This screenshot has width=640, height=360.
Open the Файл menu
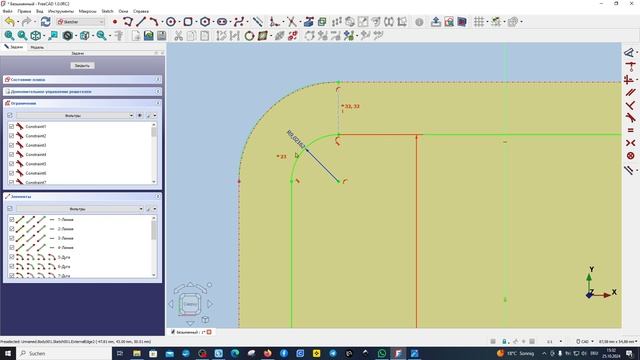click(x=7, y=11)
